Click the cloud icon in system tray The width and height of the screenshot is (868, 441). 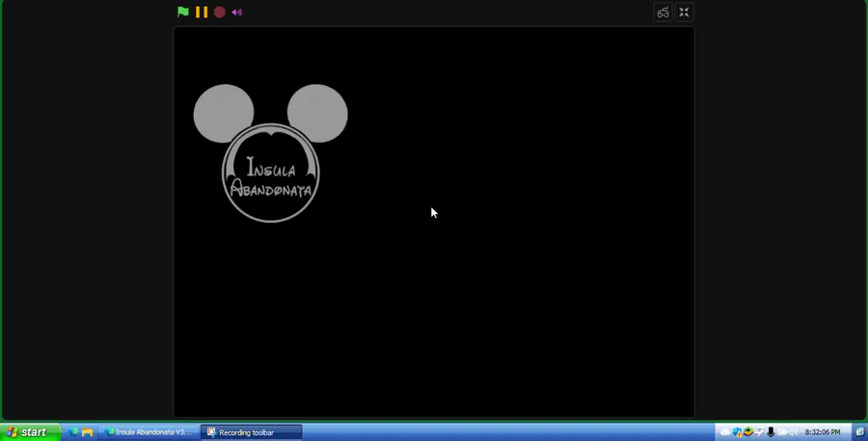(725, 432)
